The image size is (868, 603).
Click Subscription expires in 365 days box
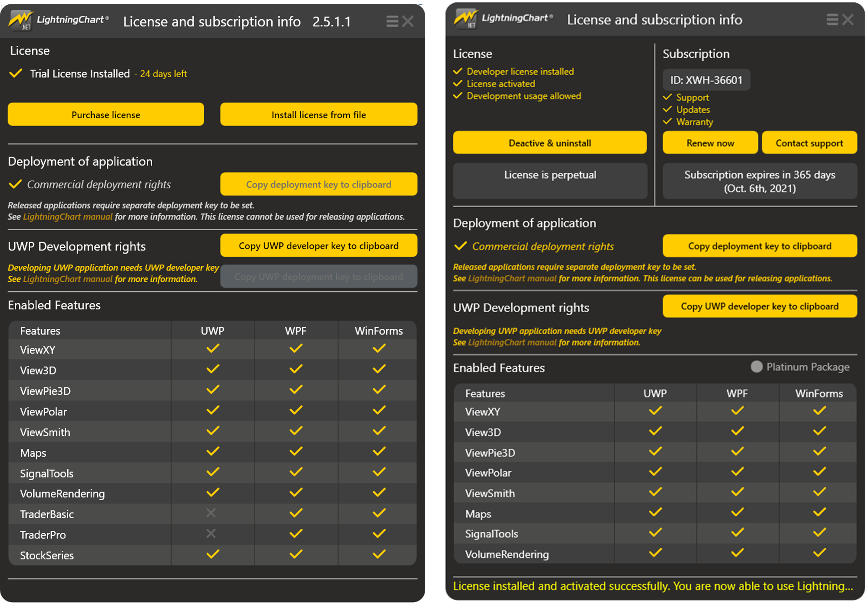(760, 181)
